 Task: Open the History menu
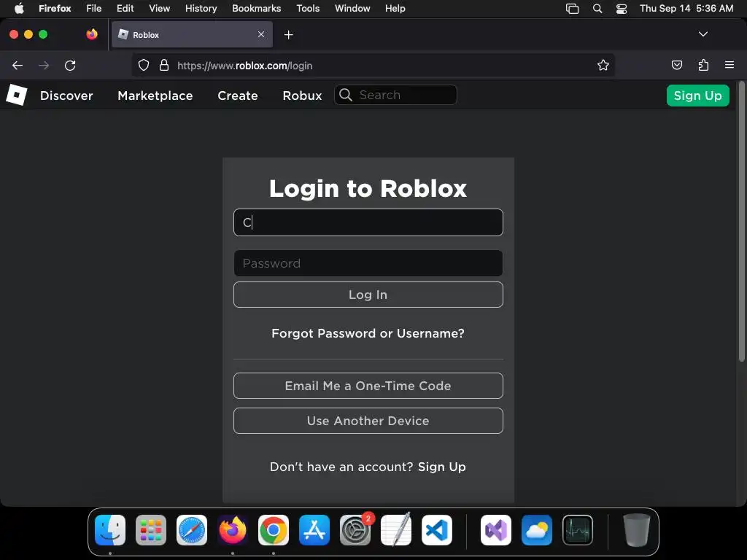click(x=201, y=9)
